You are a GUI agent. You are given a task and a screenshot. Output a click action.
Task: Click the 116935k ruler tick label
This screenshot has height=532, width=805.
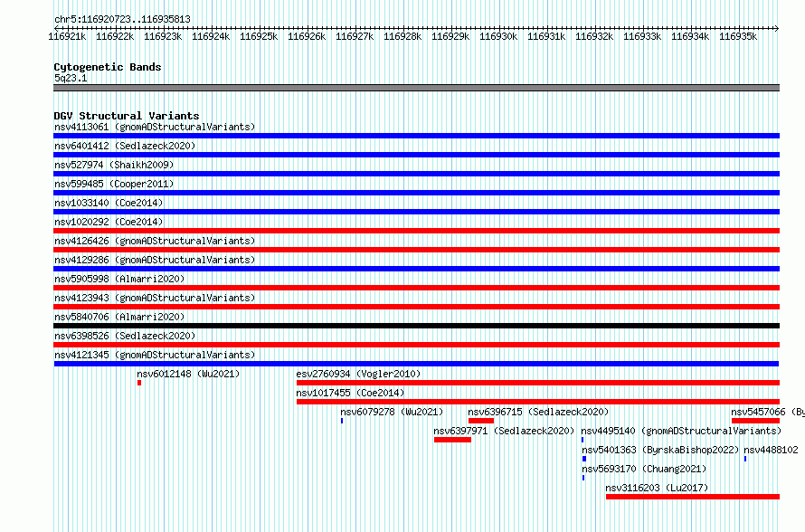(738, 36)
